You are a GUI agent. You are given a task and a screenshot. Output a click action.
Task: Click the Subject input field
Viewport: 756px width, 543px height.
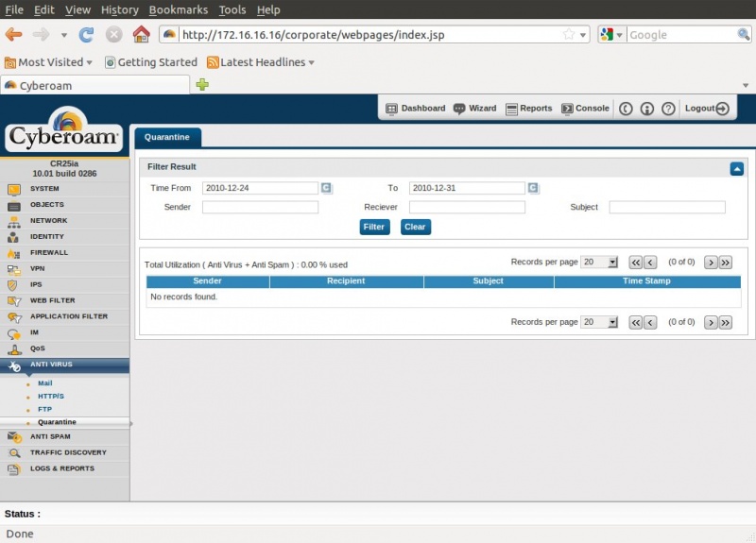click(667, 207)
